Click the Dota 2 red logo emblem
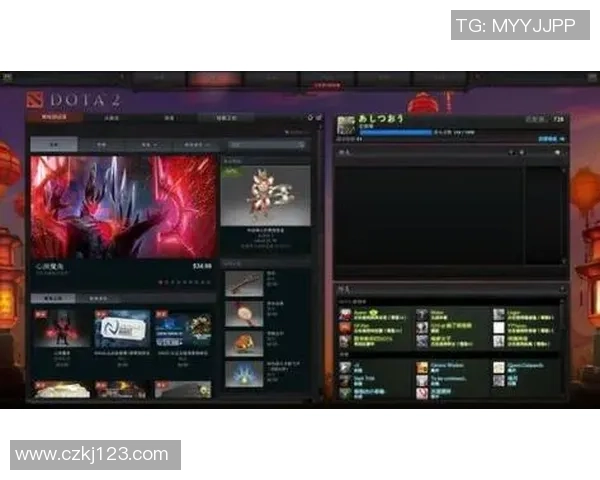Viewport: 600px width, 480px height. (x=35, y=100)
